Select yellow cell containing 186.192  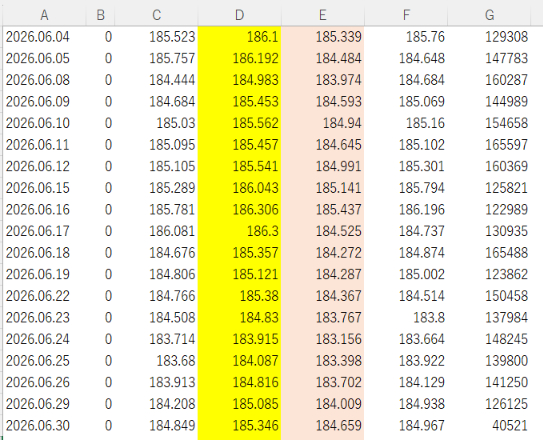point(239,58)
